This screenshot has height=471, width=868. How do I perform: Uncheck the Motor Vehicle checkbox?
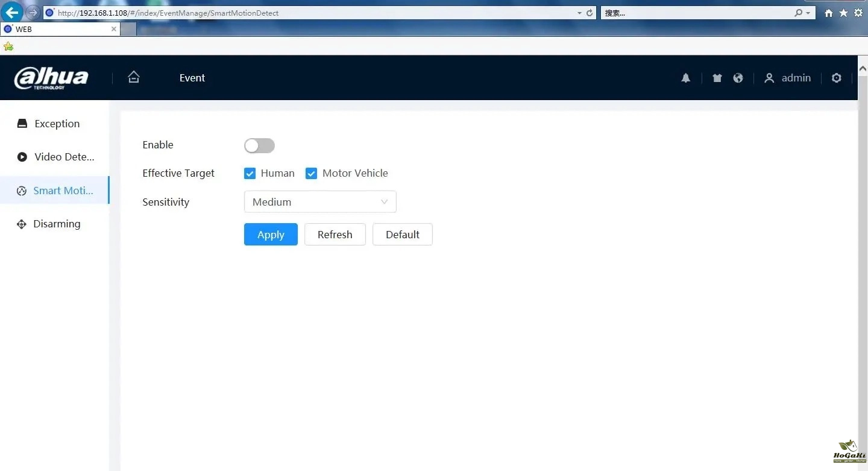coord(311,174)
